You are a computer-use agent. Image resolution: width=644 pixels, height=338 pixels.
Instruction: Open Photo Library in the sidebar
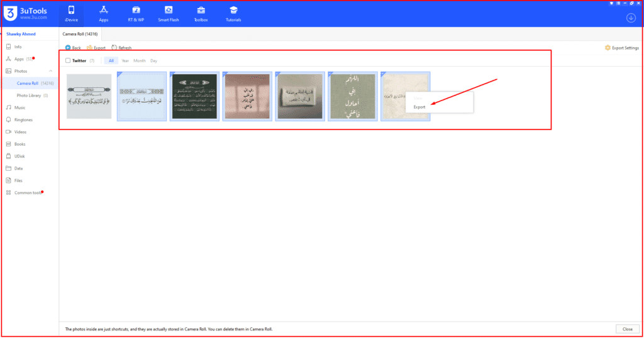coord(31,95)
